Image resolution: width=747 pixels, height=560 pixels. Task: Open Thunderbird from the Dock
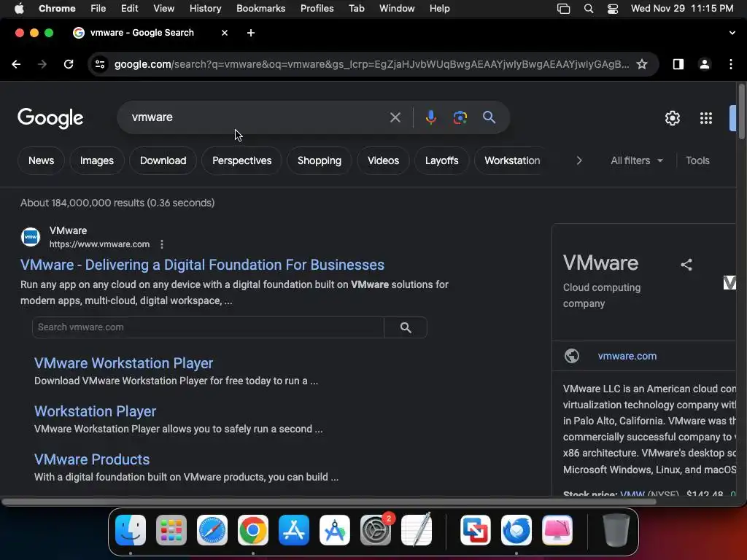[516, 530]
